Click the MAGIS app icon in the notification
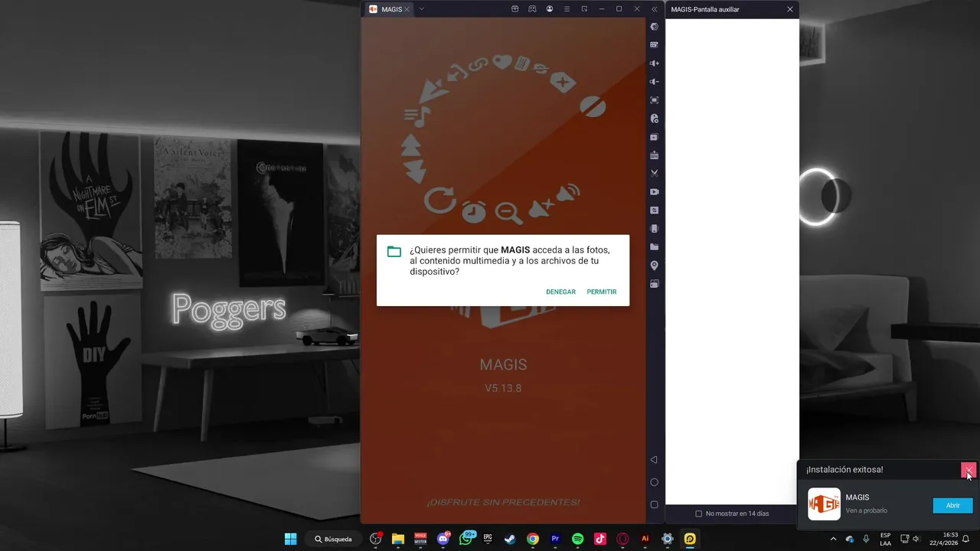This screenshot has height=551, width=980. 824,504
